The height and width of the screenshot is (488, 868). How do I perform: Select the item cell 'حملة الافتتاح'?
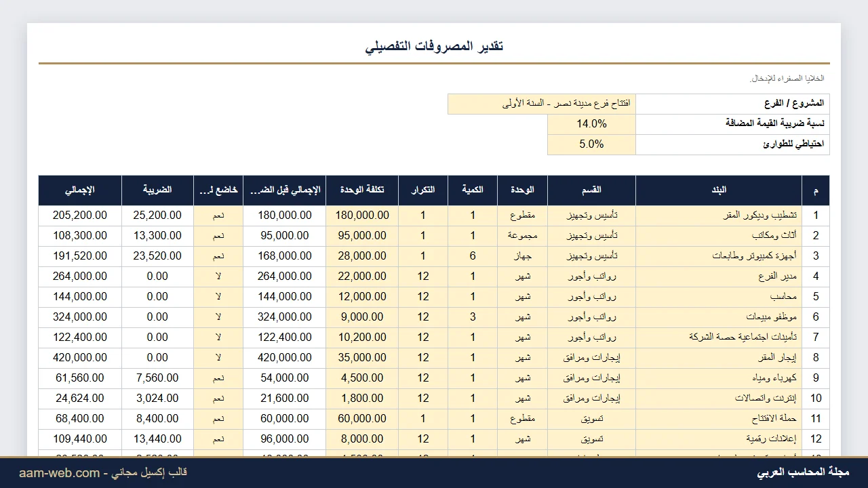click(719, 419)
